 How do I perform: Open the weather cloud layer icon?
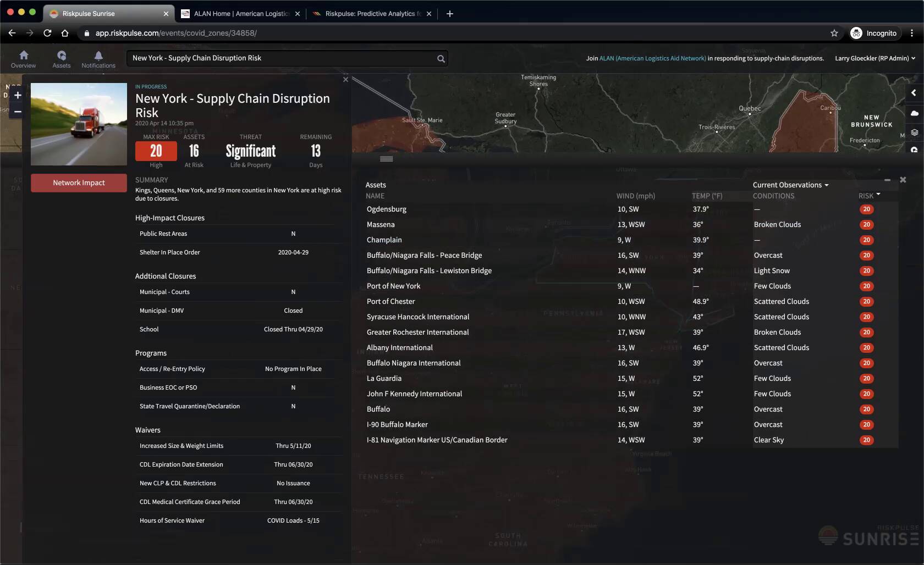tap(914, 113)
